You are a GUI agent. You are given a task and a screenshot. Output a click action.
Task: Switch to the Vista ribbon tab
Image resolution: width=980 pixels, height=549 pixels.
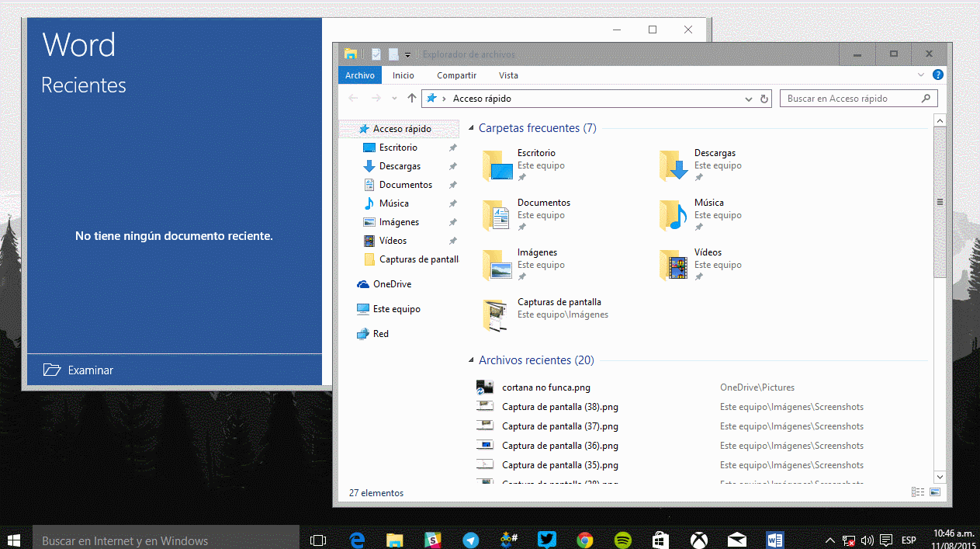(x=509, y=75)
